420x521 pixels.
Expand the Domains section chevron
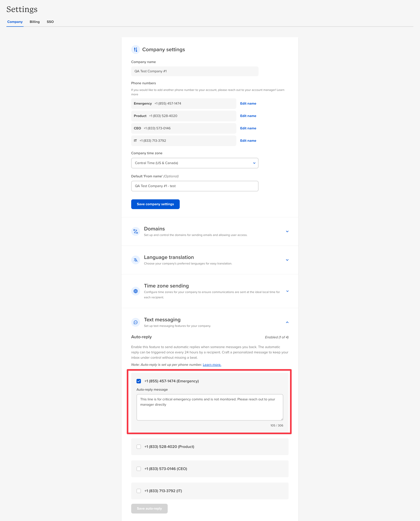pyautogui.click(x=287, y=232)
